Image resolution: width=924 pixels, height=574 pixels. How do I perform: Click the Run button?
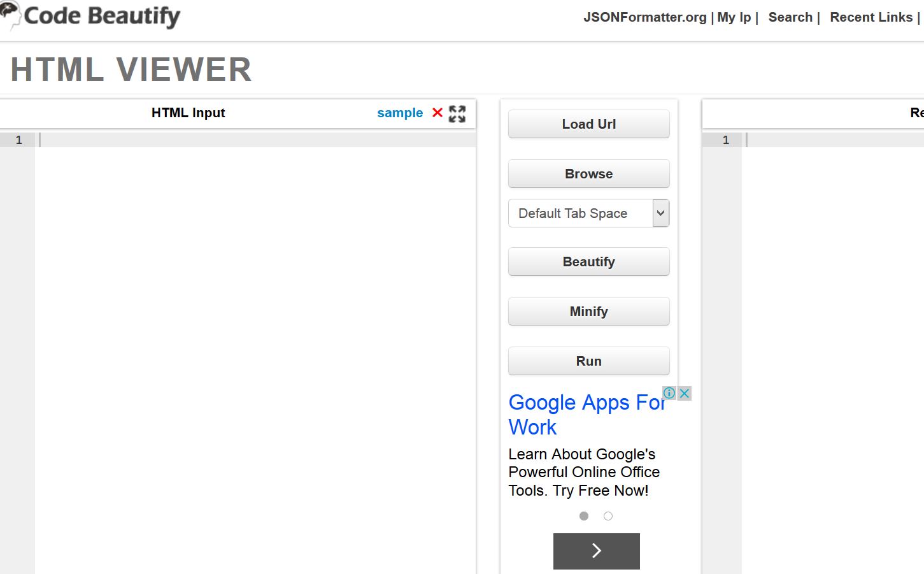point(589,361)
